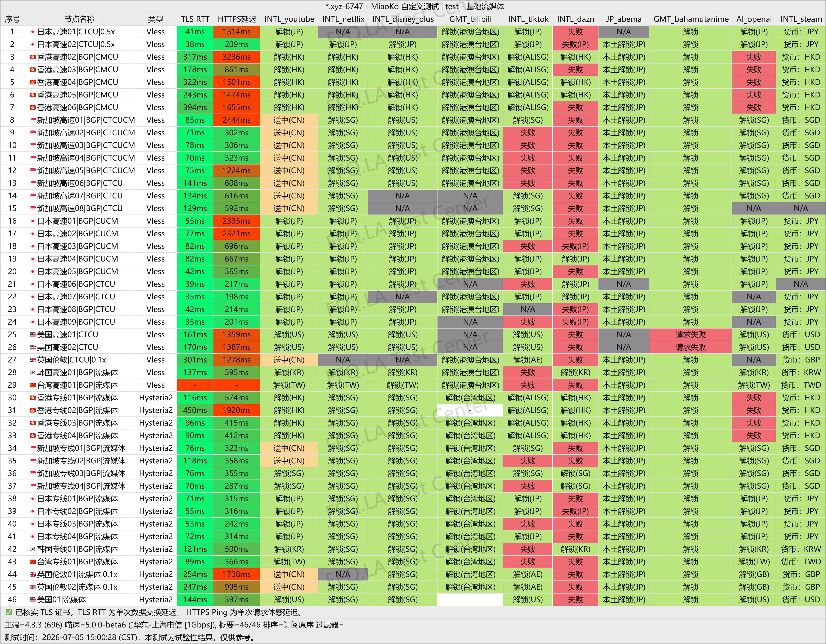The image size is (826, 644).
Task: Click the AI_openai column header
Action: (754, 19)
